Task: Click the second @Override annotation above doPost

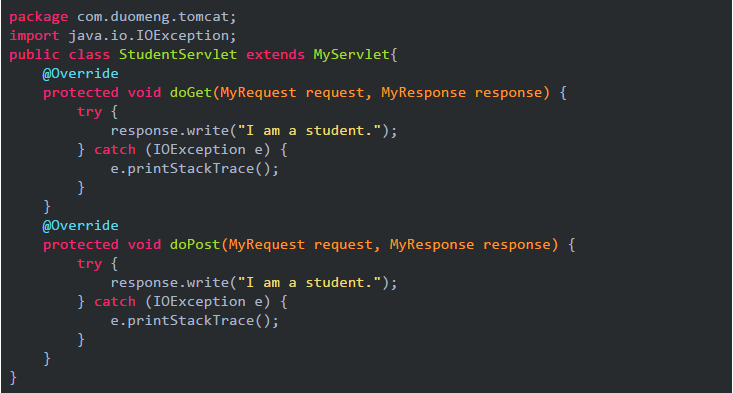Action: point(80,226)
